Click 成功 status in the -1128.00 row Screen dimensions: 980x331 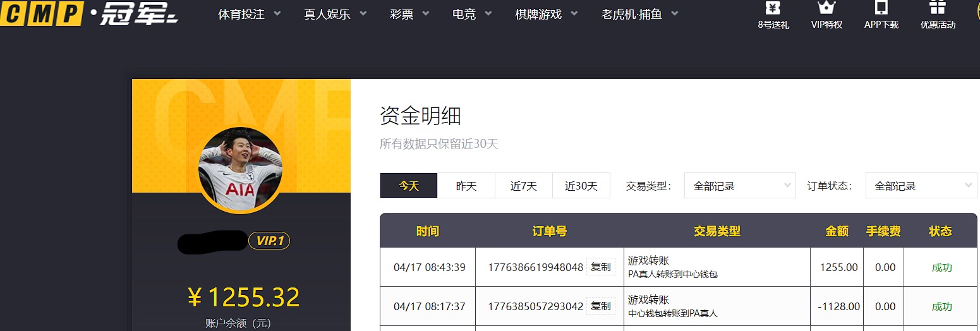click(941, 306)
